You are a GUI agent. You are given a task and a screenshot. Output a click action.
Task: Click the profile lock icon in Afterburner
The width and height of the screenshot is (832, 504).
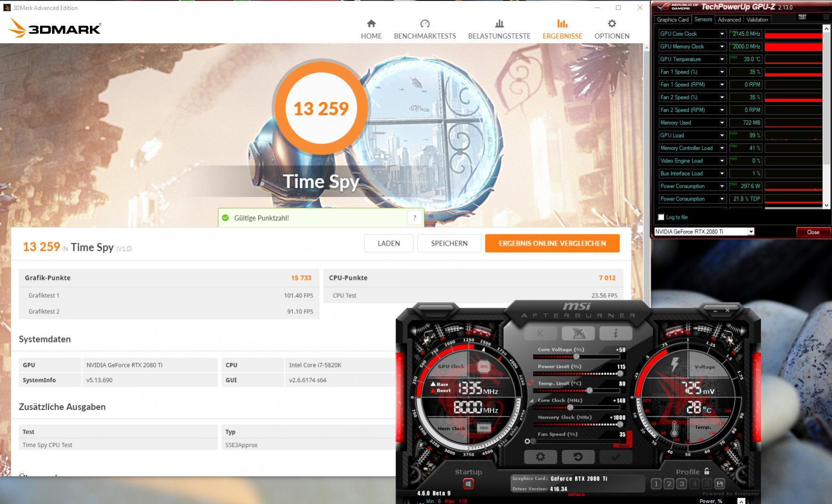tap(707, 471)
